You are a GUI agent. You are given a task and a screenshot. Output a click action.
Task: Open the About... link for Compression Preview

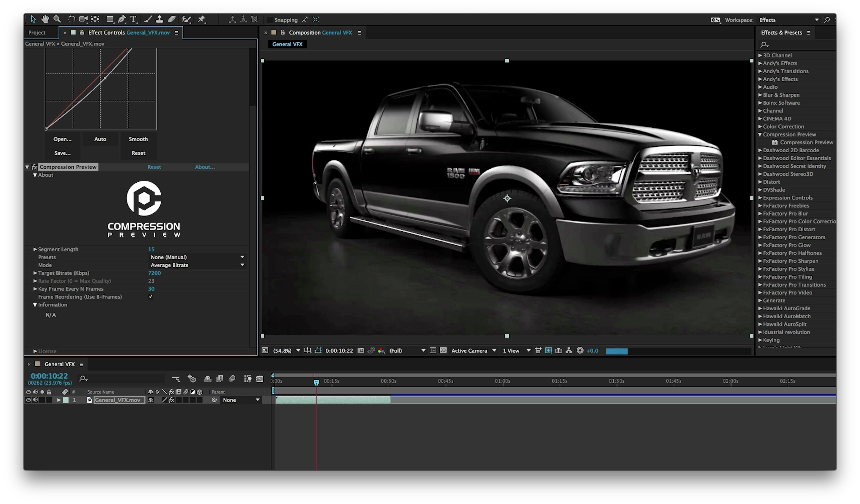tap(205, 167)
